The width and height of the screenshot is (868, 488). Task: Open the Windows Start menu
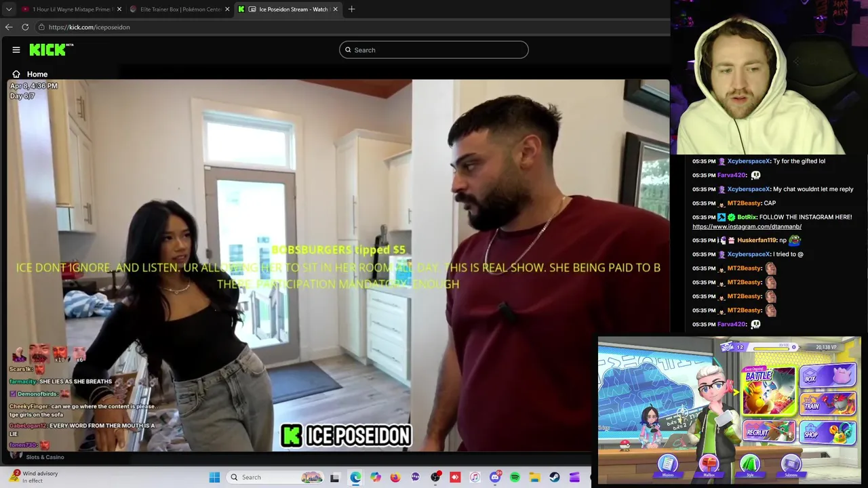coord(214,477)
